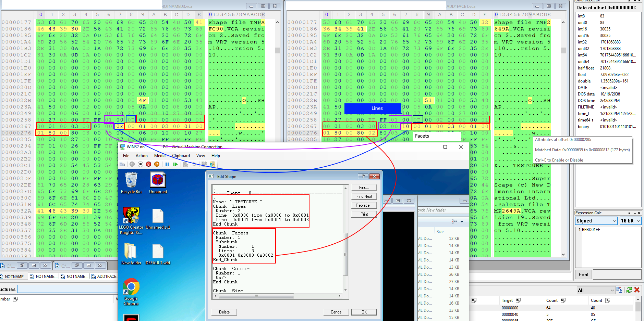Click the Replace... button
644x321 pixels.
(x=364, y=205)
